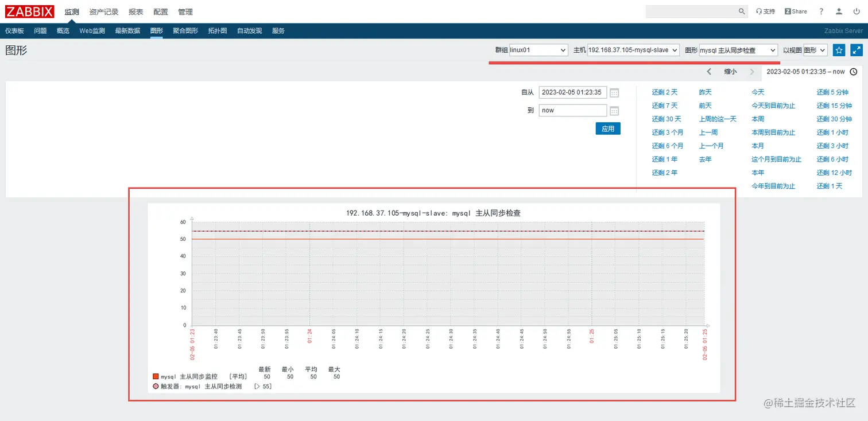Screen dimensions: 868x421
Task: Go to the 自动发现 submenu
Action: [x=250, y=31]
